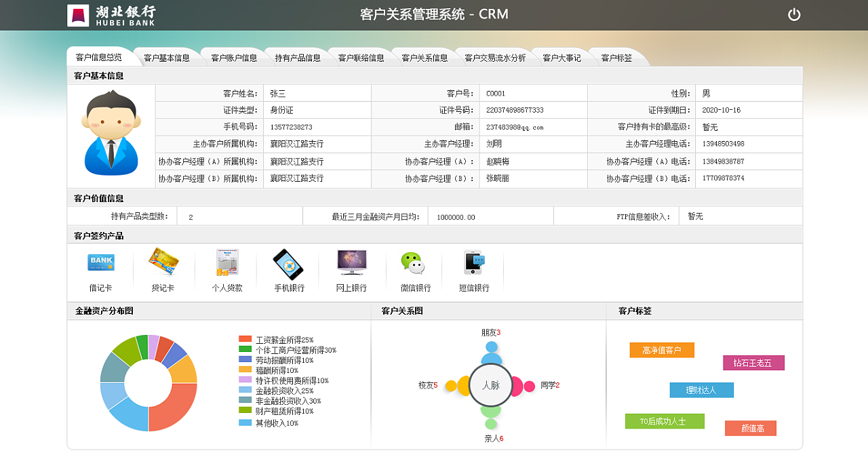Open the 客户交易流水分析 tab
This screenshot has width=868, height=474.
click(x=495, y=57)
